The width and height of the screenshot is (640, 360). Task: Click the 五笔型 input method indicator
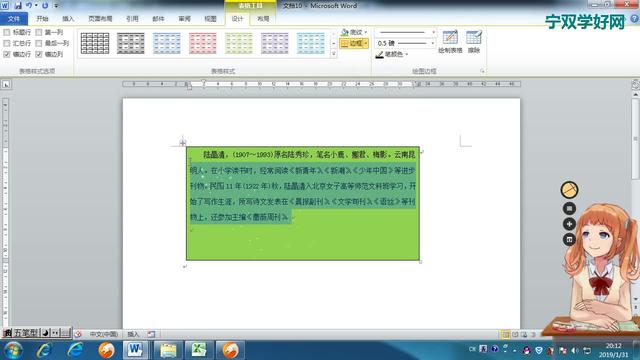pos(26,333)
